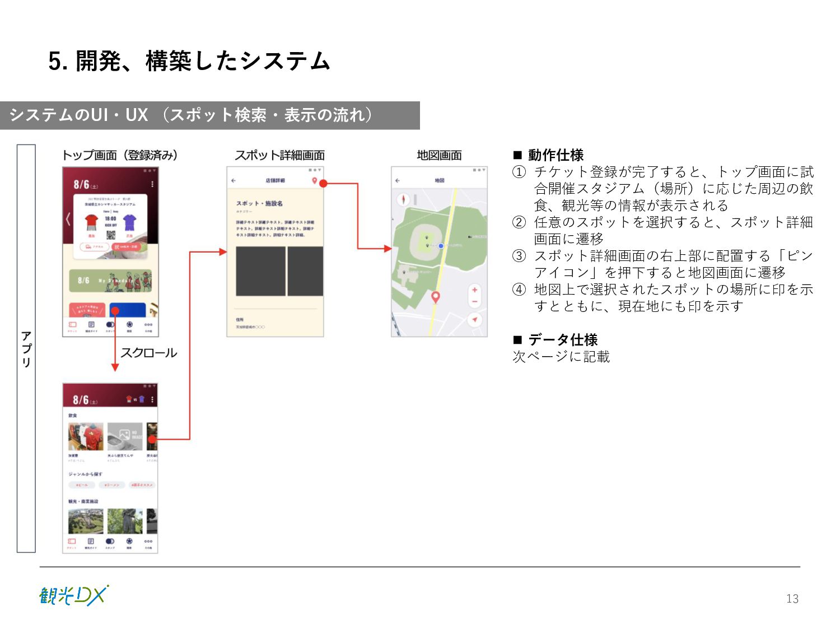The image size is (840, 630).
Task: Zoom in with map plus button
Action: pyautogui.click(x=474, y=290)
